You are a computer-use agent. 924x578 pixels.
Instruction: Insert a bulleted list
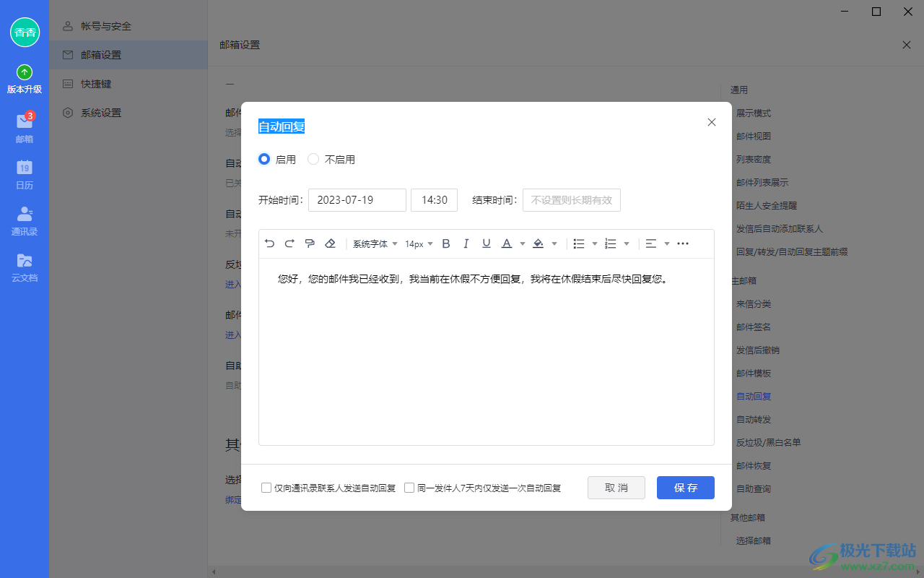tap(579, 243)
